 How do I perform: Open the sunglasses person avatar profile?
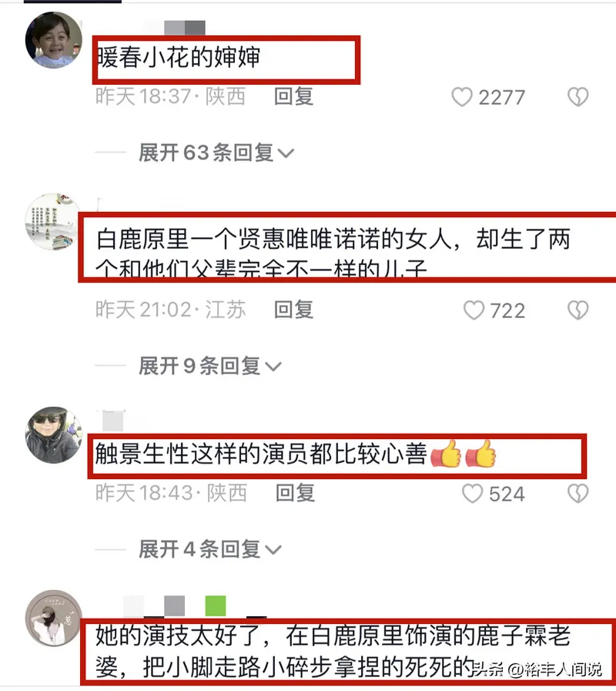point(53,435)
